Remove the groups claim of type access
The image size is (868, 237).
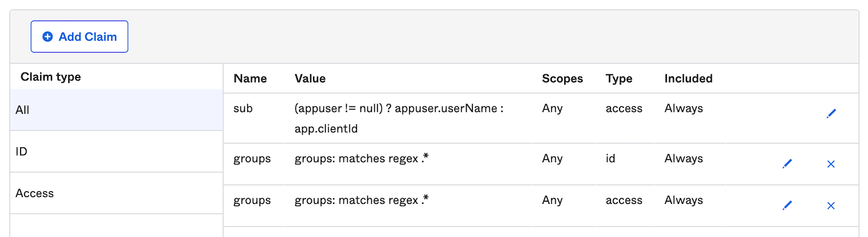(831, 206)
